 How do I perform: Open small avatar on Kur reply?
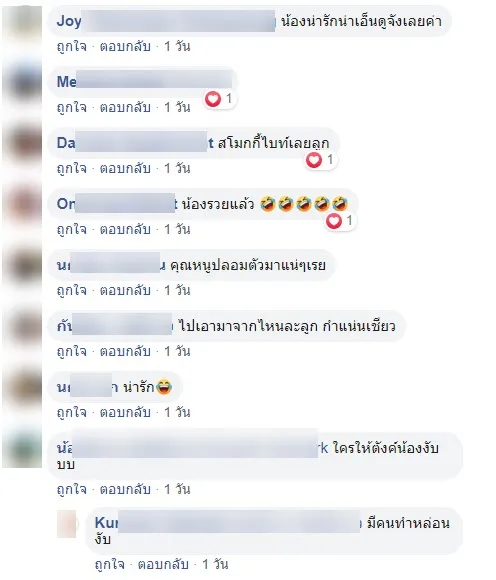pyautogui.click(x=67, y=524)
